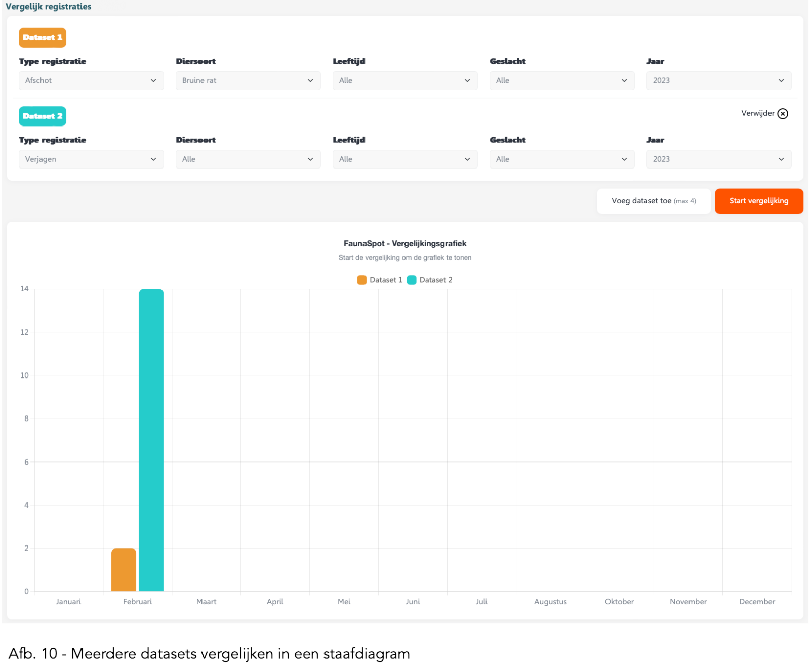Expand Dataset 1 Geslacht dropdown
The image size is (810, 672).
(x=562, y=80)
